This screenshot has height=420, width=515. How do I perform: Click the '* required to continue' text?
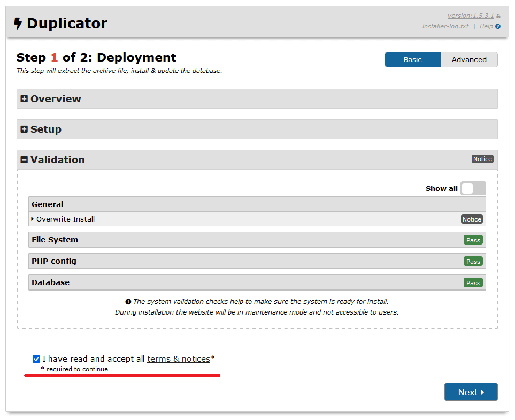coord(74,369)
